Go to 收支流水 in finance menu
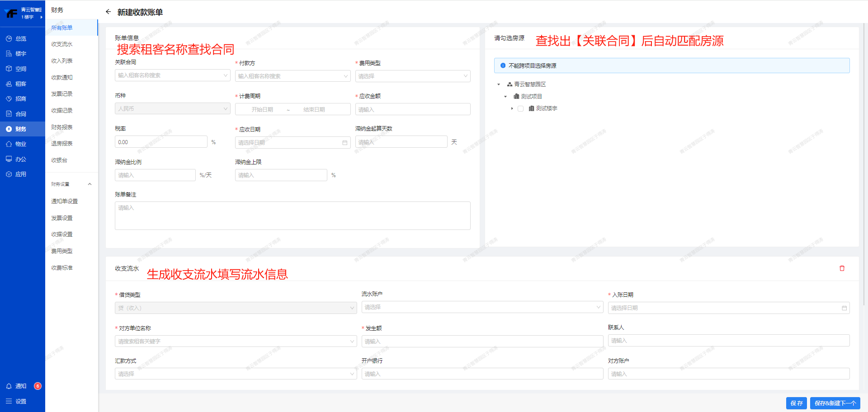868x412 pixels. click(62, 44)
